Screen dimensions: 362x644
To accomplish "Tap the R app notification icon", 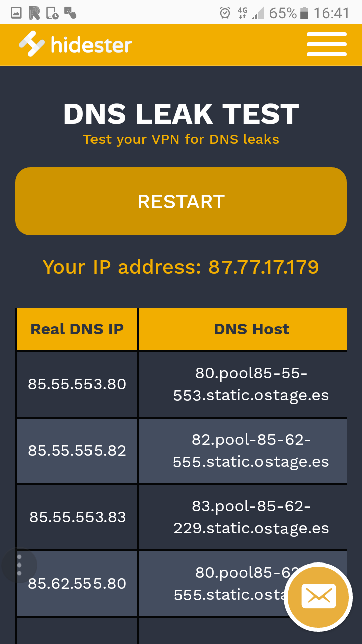I will [x=34, y=13].
